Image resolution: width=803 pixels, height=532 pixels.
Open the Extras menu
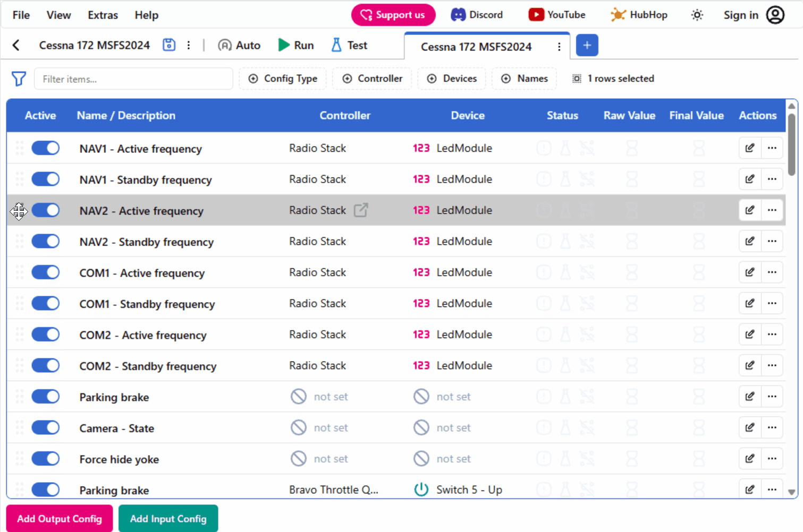tap(103, 15)
